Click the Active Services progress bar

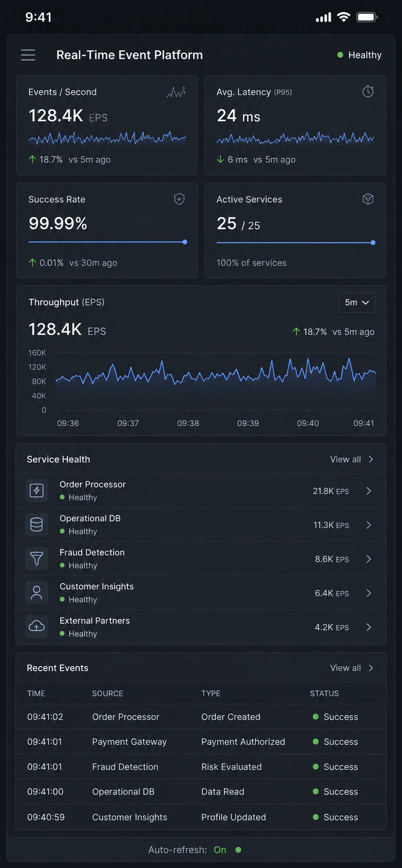[x=296, y=242]
